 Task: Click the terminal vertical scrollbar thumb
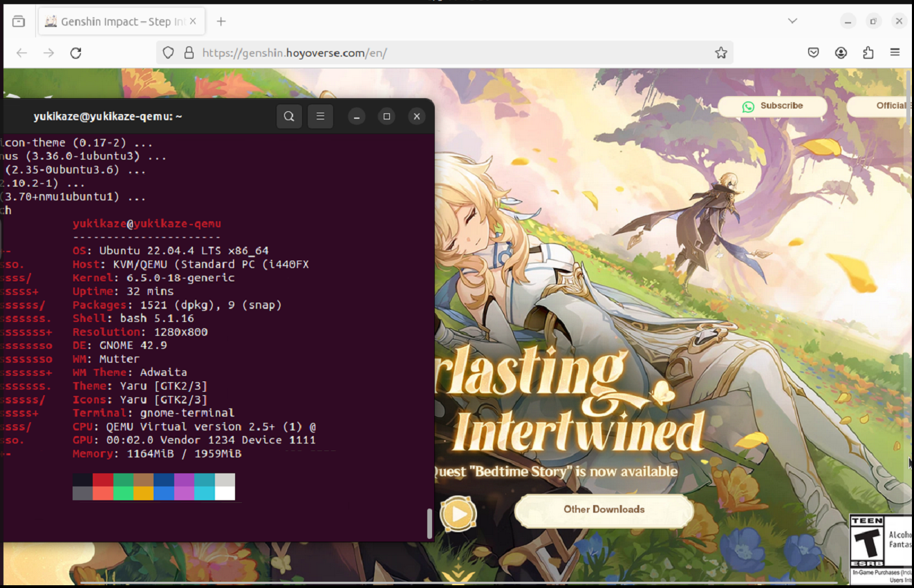[429, 524]
